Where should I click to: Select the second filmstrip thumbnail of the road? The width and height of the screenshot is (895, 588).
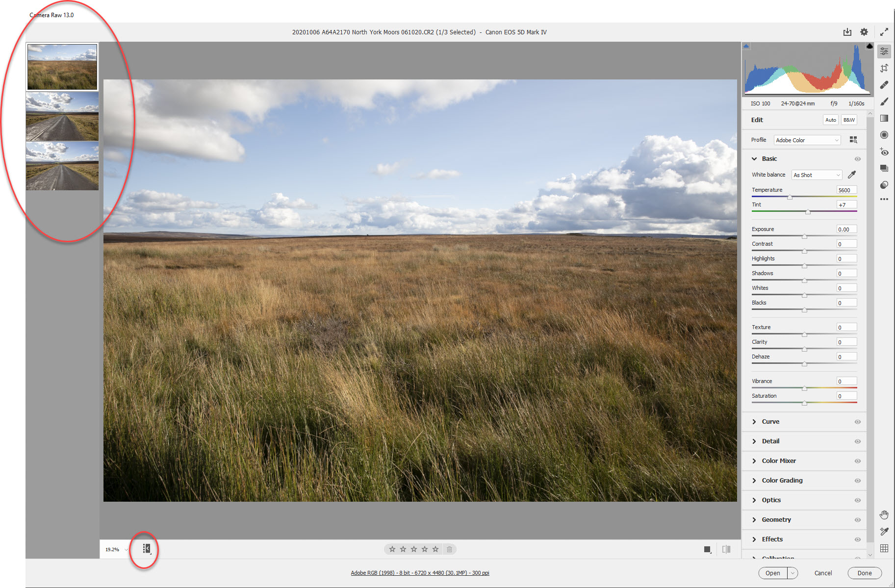tap(62, 117)
